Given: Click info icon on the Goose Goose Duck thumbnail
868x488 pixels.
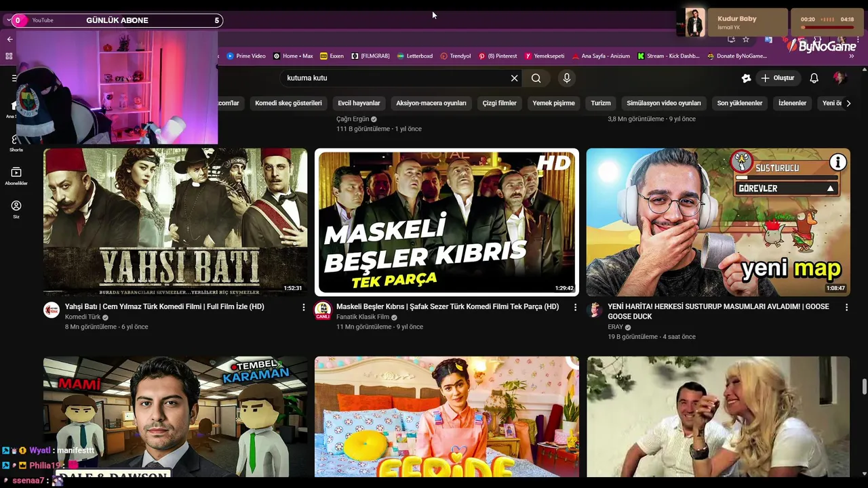Looking at the screenshot, I should click(x=838, y=162).
